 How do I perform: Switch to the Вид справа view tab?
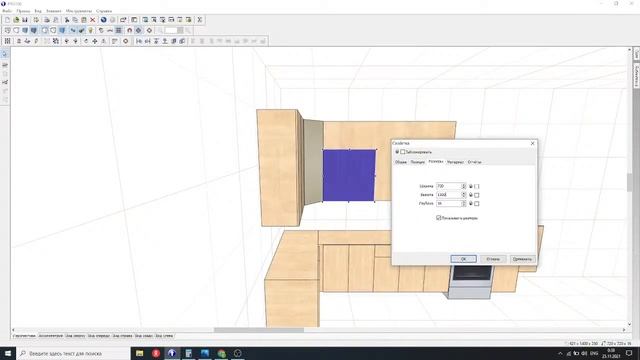coord(122,336)
